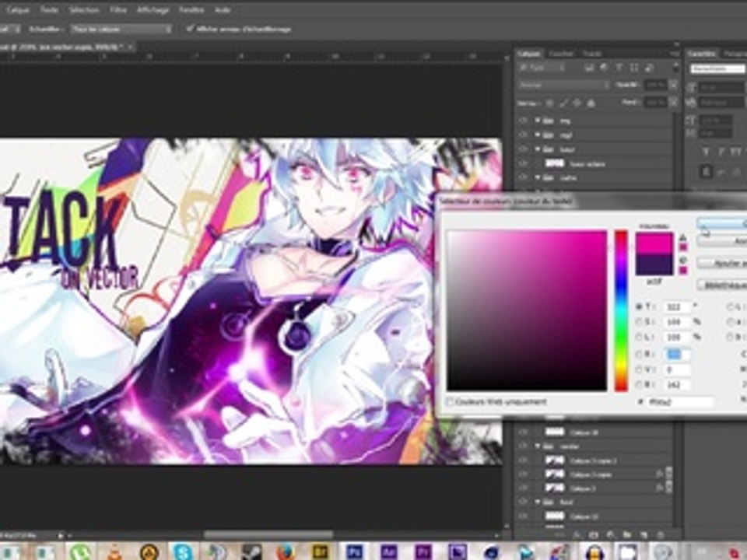This screenshot has height=560, width=747.
Task: Hide the Calque 3 layer
Action: point(523,488)
